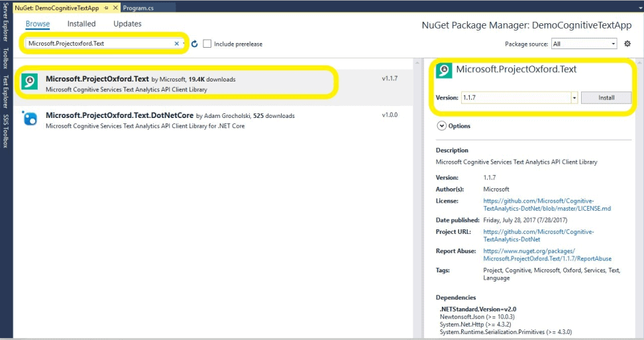This screenshot has height=340, width=644.
Task: Open NuGet settings gear icon
Action: pyautogui.click(x=627, y=44)
